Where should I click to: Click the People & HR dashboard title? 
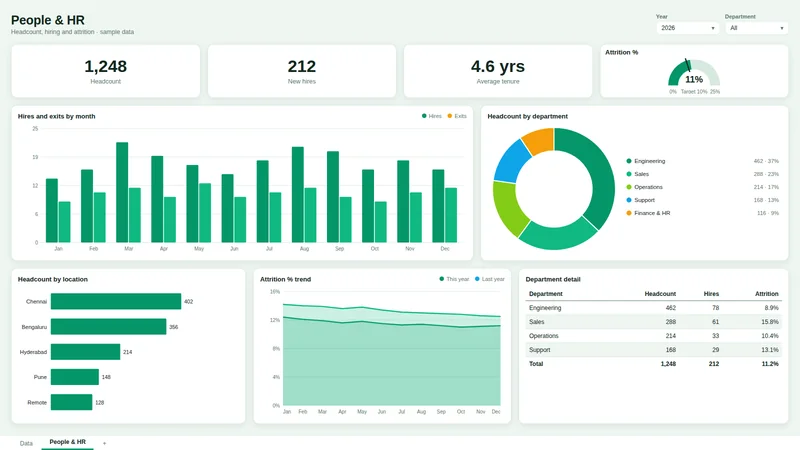(x=48, y=20)
